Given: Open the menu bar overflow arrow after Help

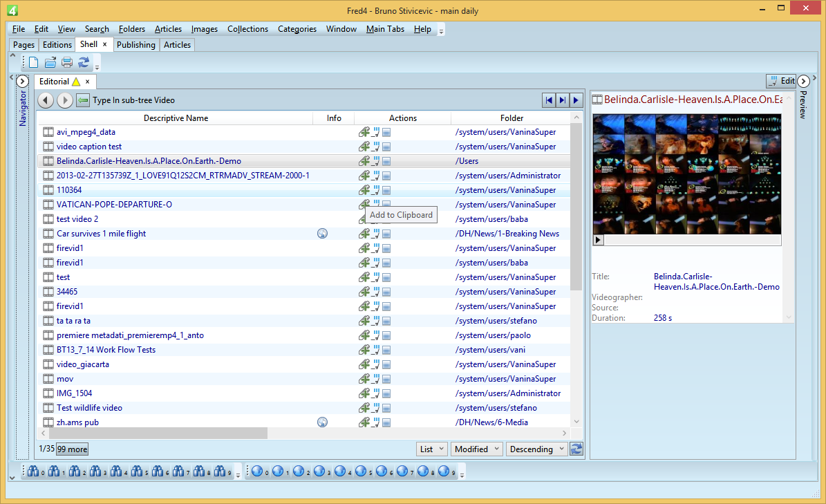Looking at the screenshot, I should (x=442, y=30).
